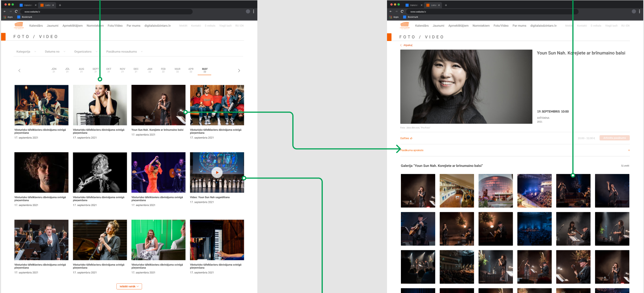Click the back arrow in right browser window
This screenshot has width=644, height=293.
tap(391, 11)
